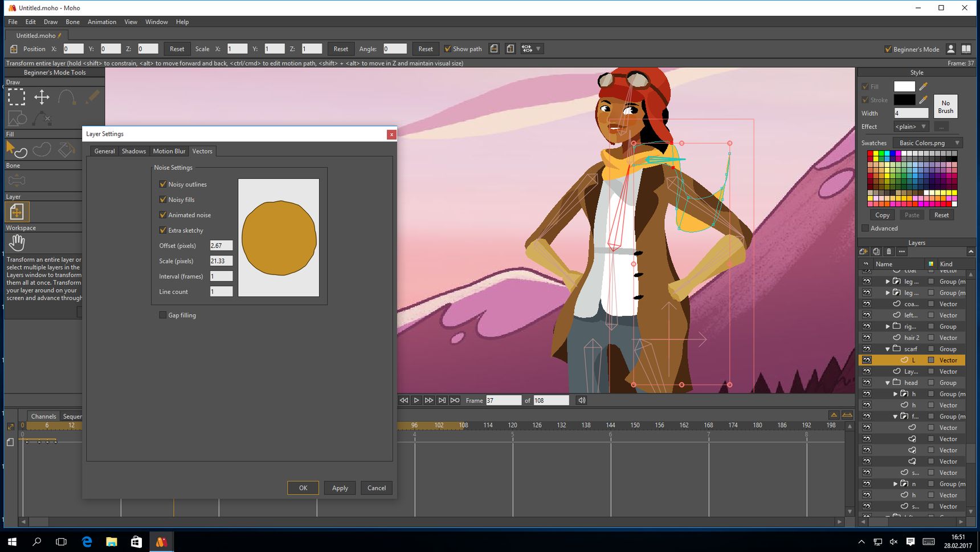Select the Paint Bucket fill tool
Image resolution: width=980 pixels, height=552 pixels.
tap(67, 149)
